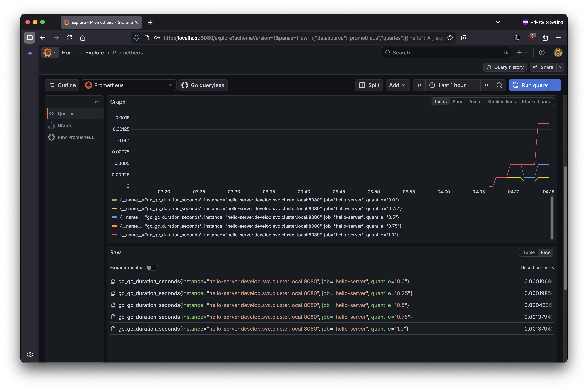Click the zoom out time range icon
This screenshot has width=588, height=390.
[x=499, y=85]
